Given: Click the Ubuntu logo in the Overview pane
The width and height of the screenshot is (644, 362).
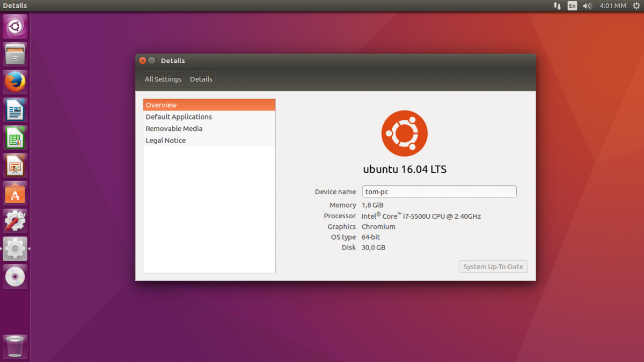Looking at the screenshot, I should point(405,134).
